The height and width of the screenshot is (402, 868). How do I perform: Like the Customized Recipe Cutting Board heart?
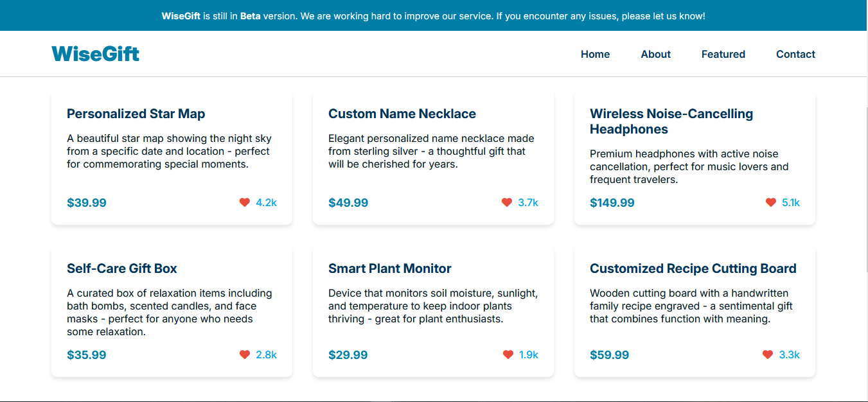(767, 354)
